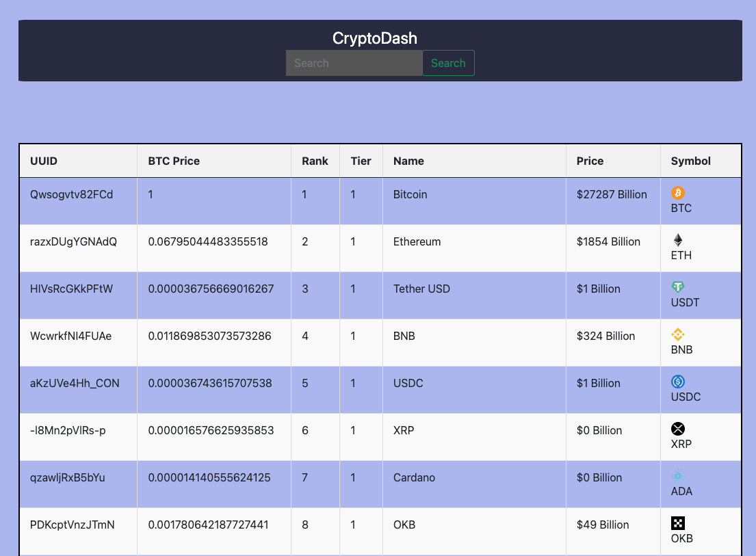
Task: Click the Cardano ADA logo
Action: click(678, 476)
